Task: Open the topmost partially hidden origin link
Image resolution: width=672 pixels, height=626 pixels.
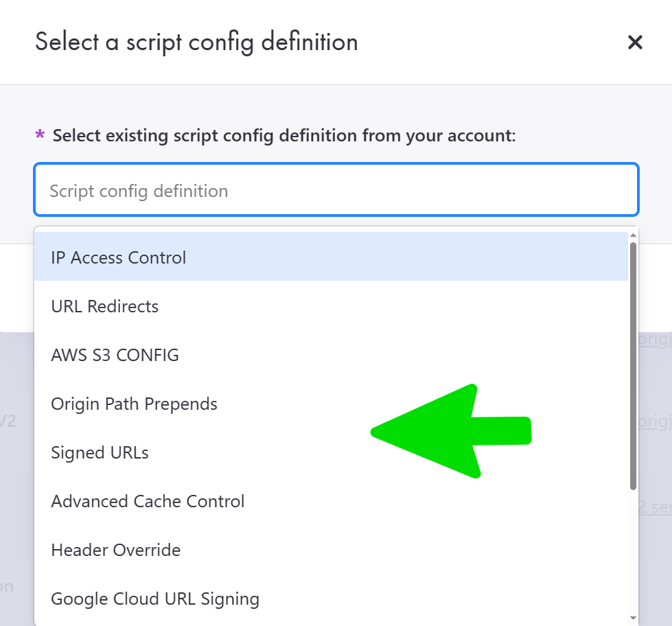Action: point(655,340)
